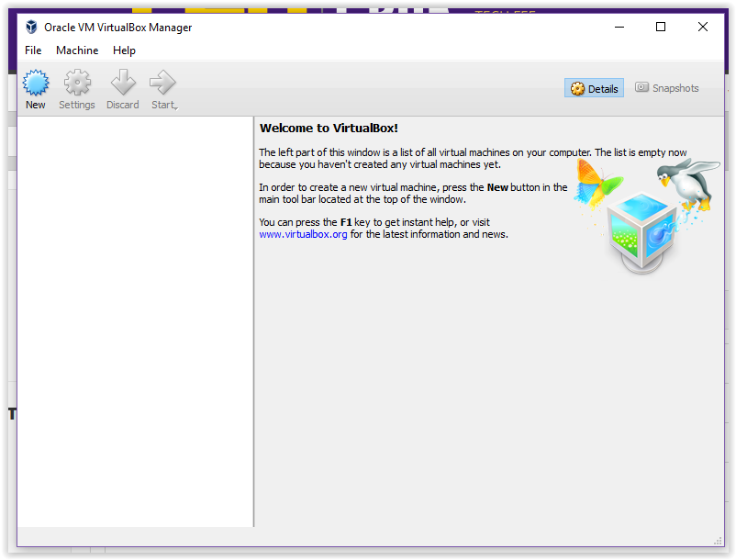Click the Start green arrow icon

[162, 83]
